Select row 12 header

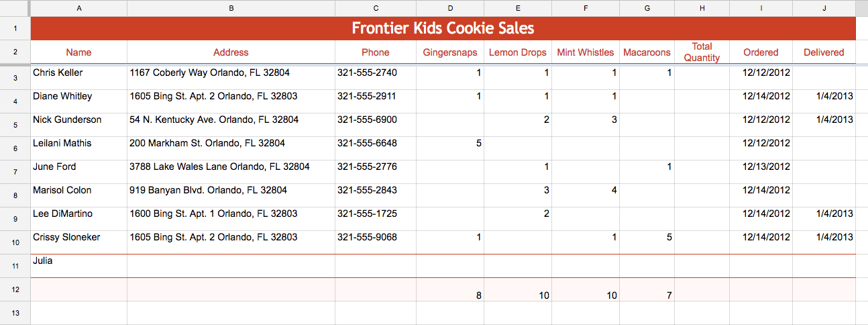(x=15, y=289)
